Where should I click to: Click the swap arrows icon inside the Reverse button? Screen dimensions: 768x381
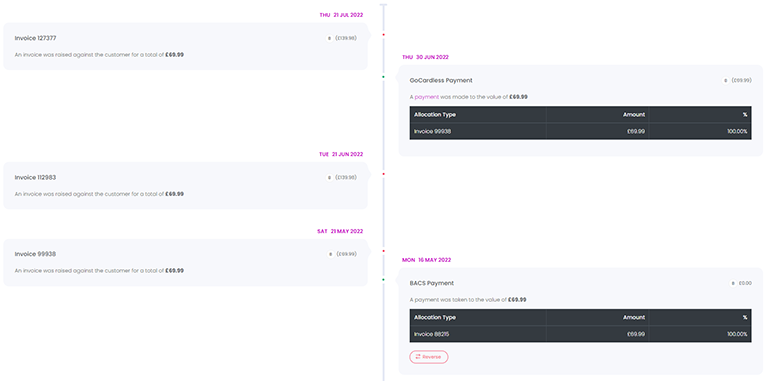click(418, 357)
